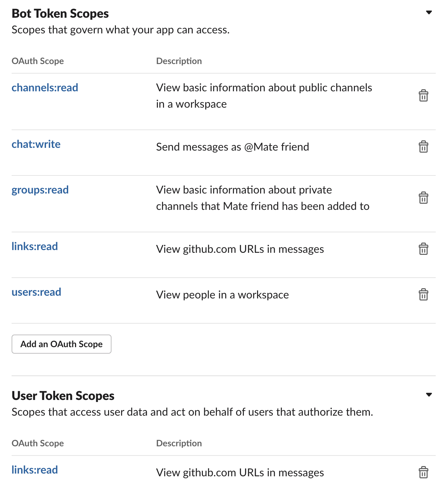The image size is (448, 494).
Task: Collapse the User Token Scopes section
Action: pyautogui.click(x=429, y=395)
